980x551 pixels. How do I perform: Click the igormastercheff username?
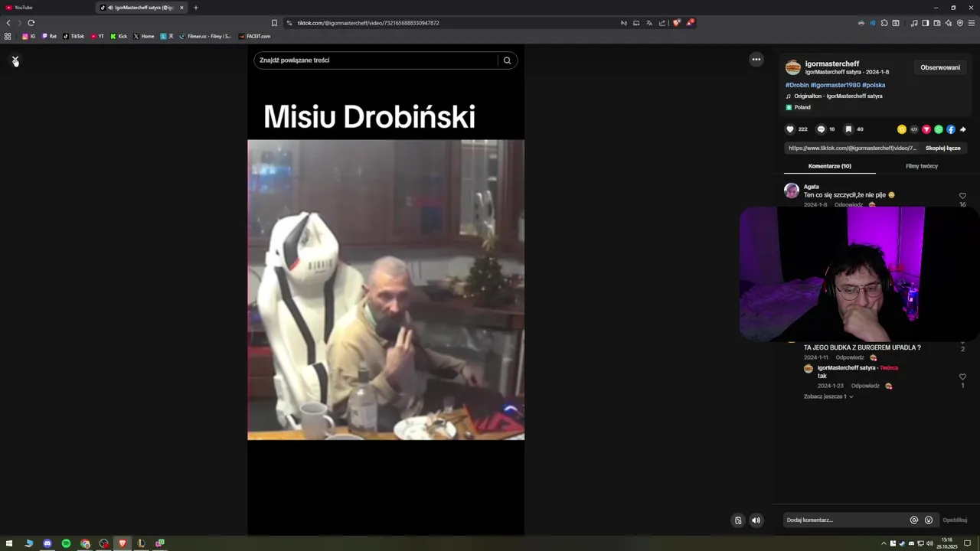pos(832,64)
